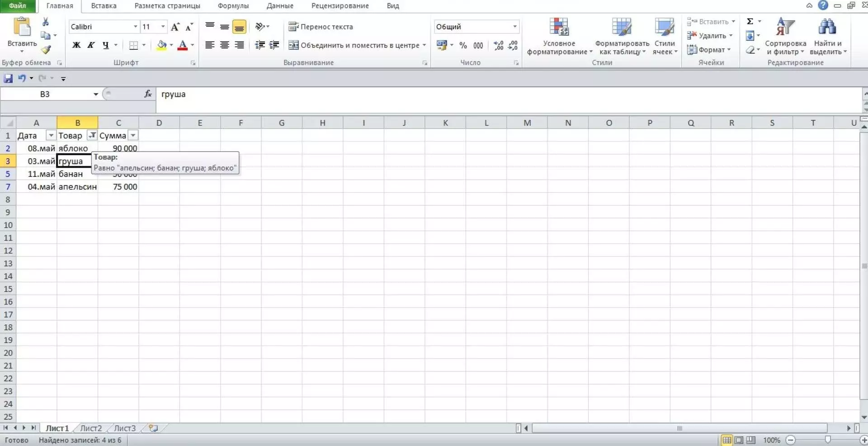The image size is (868, 446).
Task: Open the Товар column filter dropdown
Action: click(92, 135)
